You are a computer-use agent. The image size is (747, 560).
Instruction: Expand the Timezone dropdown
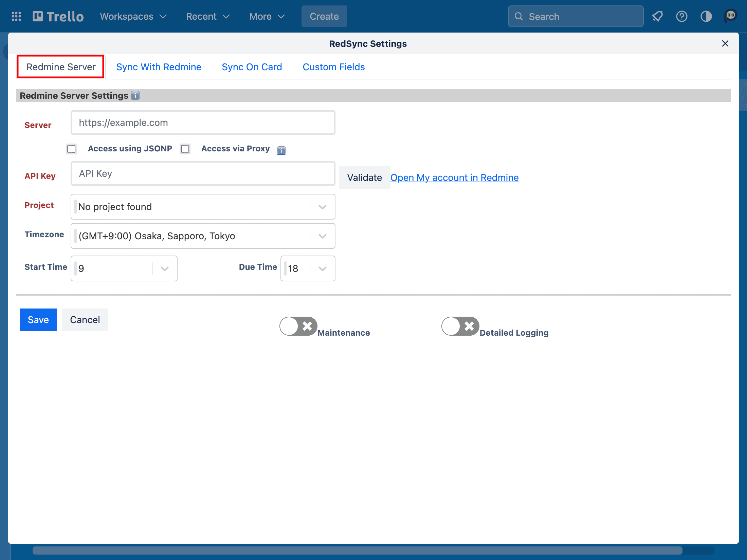pyautogui.click(x=322, y=236)
